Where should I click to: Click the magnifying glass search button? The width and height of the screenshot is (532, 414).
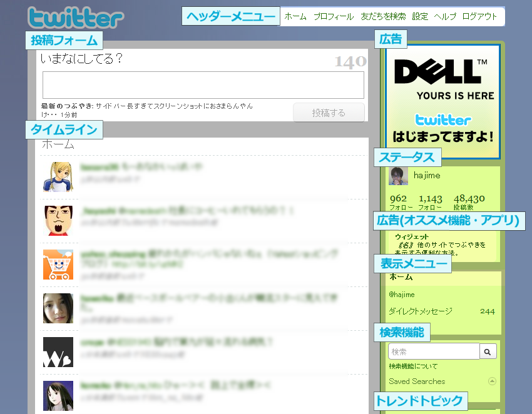point(488,351)
